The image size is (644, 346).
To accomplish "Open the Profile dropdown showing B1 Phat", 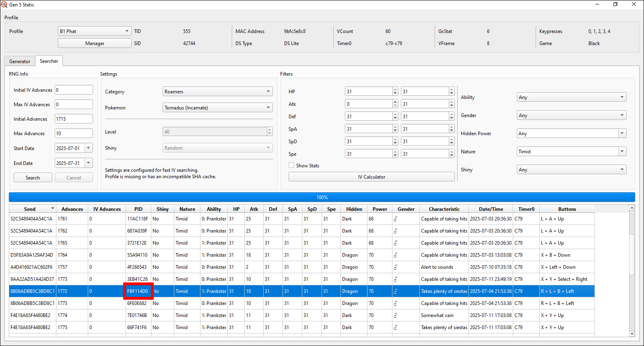I will [x=95, y=31].
